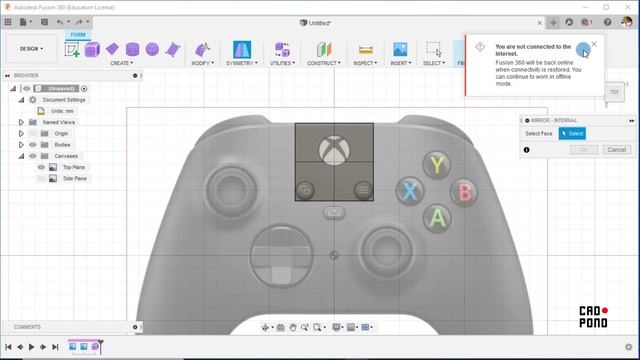Select the Box form tool
This screenshot has width=640, height=360.
92,50
